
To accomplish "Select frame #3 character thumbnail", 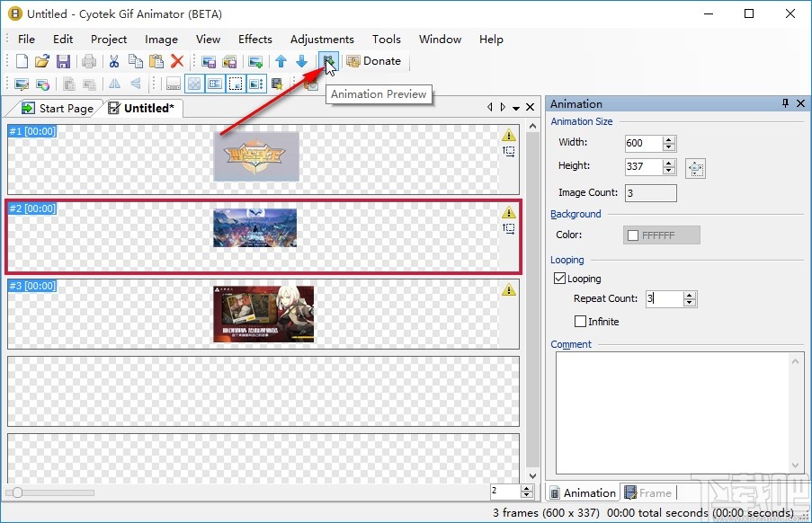I will [263, 314].
